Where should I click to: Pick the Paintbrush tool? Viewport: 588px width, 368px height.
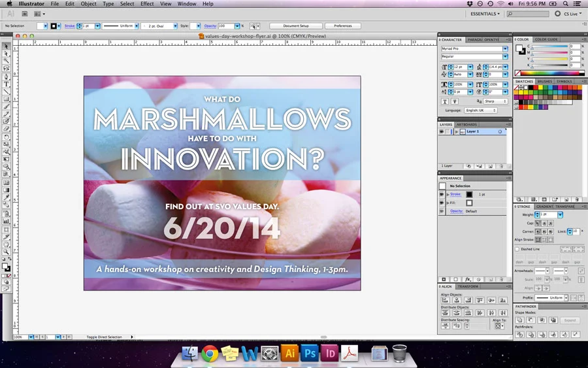6,107
